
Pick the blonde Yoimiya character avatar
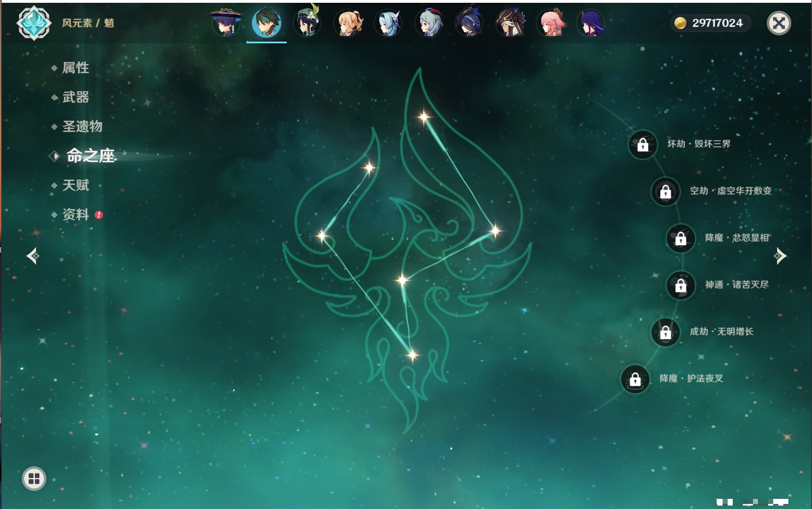(x=348, y=23)
